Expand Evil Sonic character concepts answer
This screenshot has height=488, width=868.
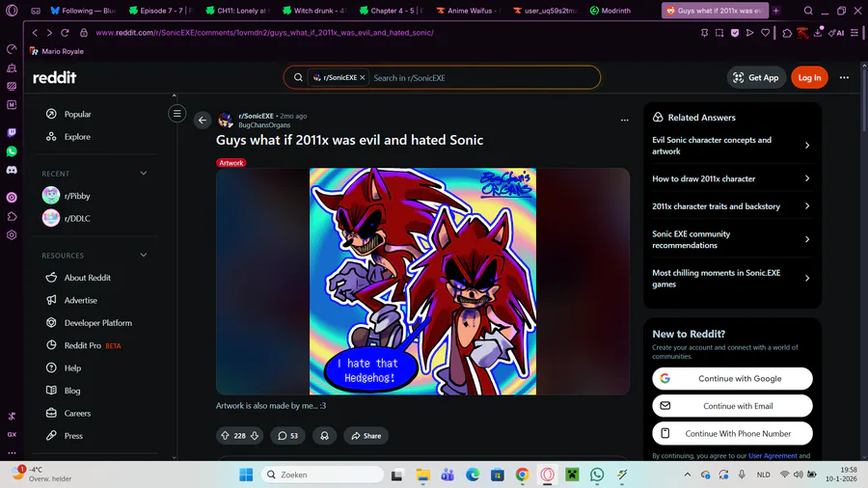[731, 146]
